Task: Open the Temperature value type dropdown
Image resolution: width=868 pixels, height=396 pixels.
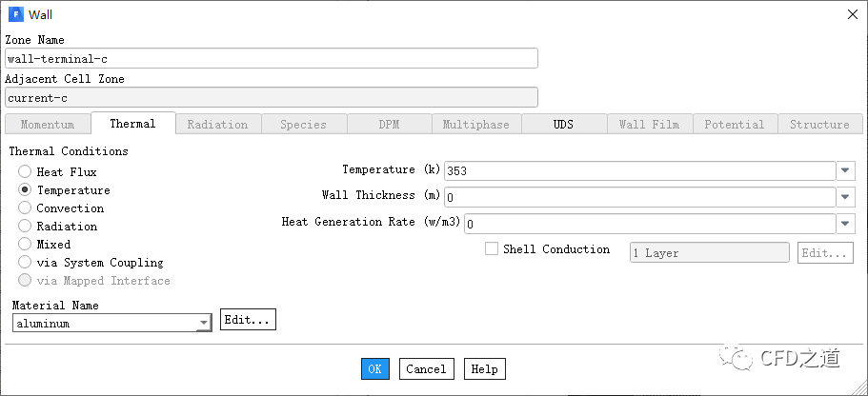Action: coord(846,171)
